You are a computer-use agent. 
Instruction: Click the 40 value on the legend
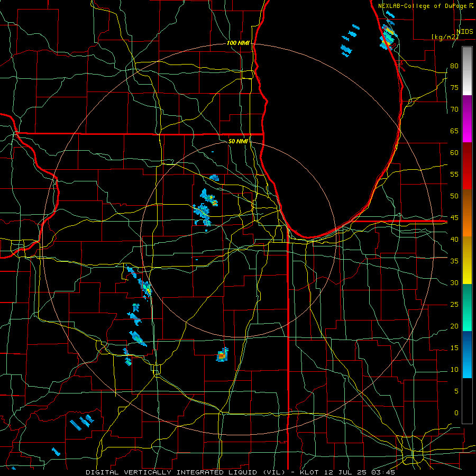point(454,240)
